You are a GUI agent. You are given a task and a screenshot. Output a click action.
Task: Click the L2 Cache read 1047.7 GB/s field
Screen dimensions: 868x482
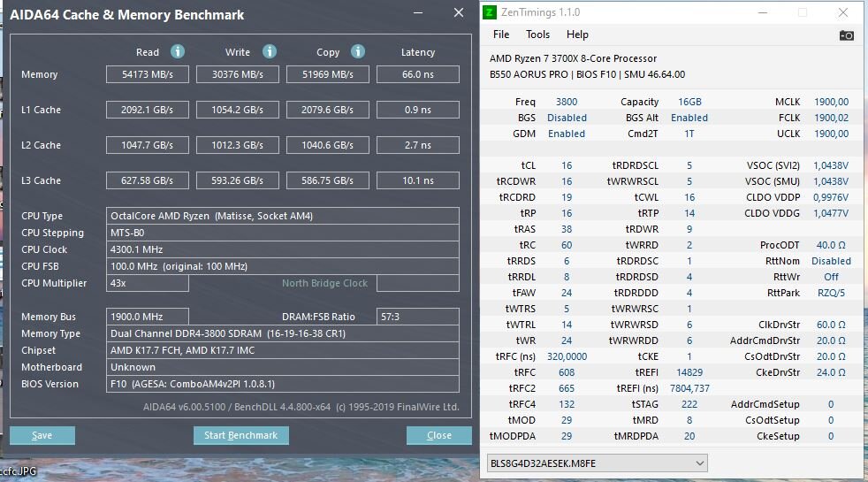148,145
